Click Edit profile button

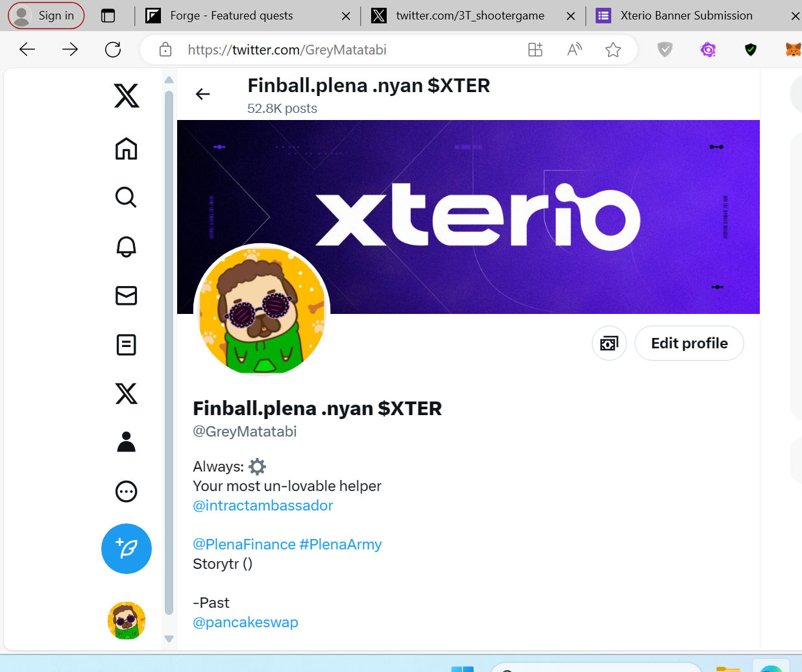689,343
